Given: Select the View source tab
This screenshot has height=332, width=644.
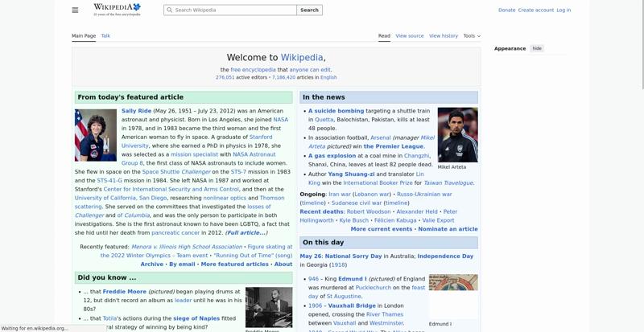Looking at the screenshot, I should (x=410, y=35).
